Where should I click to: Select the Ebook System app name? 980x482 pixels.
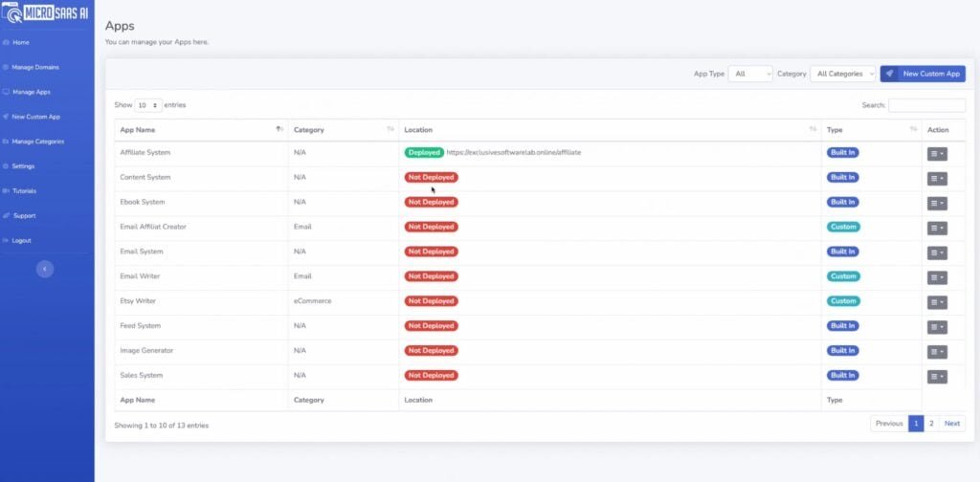(143, 203)
